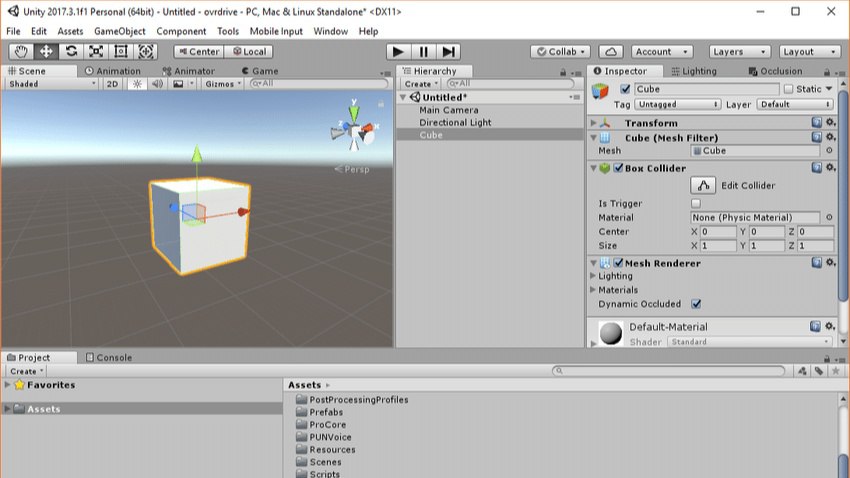Screen dimensions: 850x478
Task: Select the Scale tool
Action: tap(96, 51)
